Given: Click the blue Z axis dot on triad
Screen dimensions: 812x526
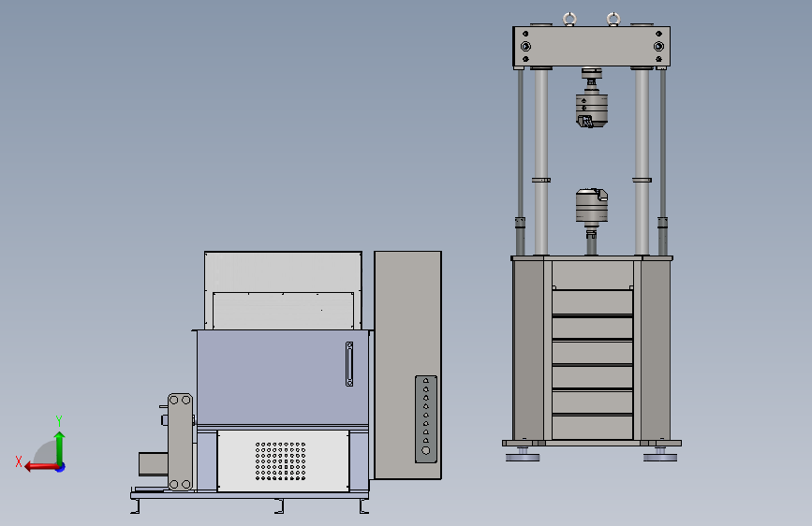Looking at the screenshot, I should coord(61,467).
